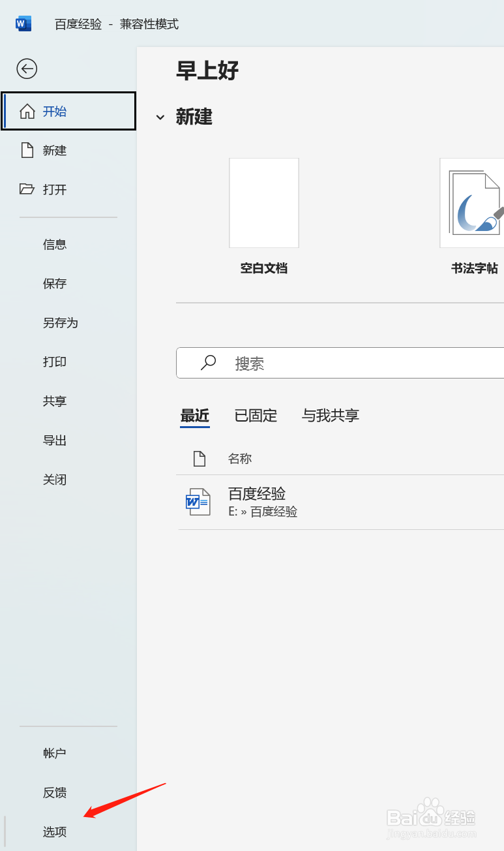Select 打开 in the sidebar
Viewport: 504px width, 851px height.
[68, 189]
